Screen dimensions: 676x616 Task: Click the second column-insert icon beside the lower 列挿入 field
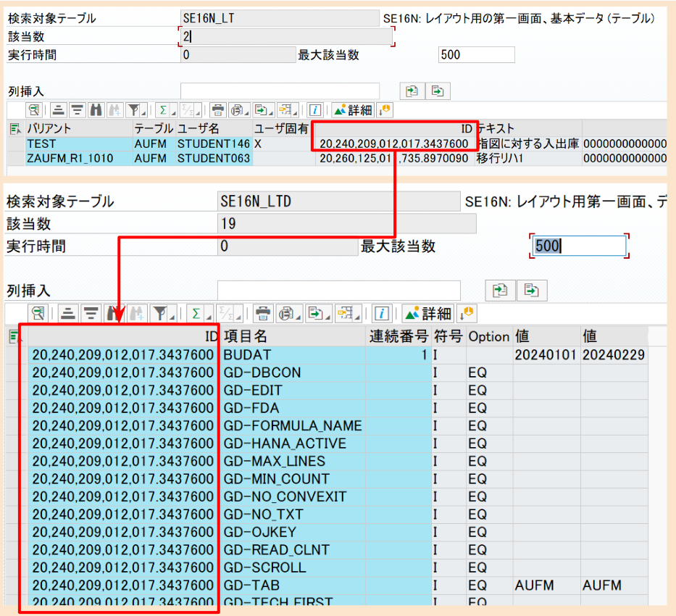533,290
